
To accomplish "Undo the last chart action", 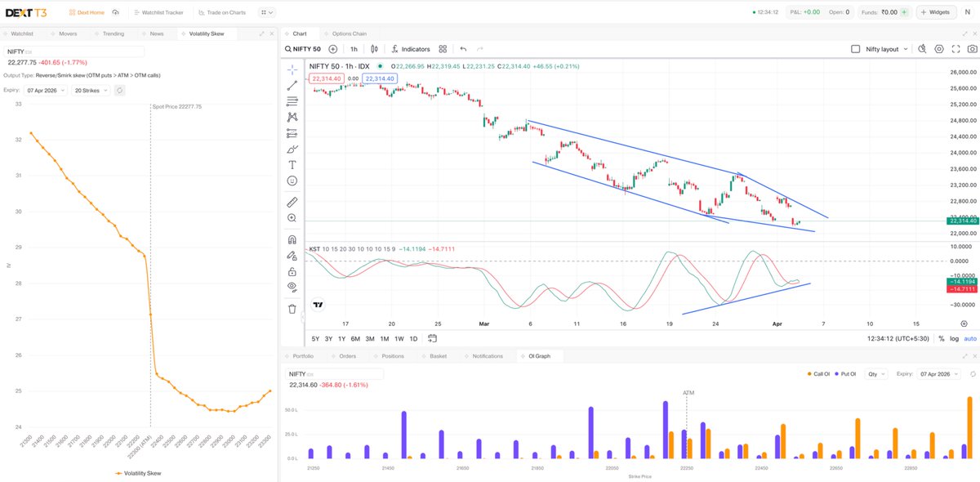I will [x=463, y=49].
